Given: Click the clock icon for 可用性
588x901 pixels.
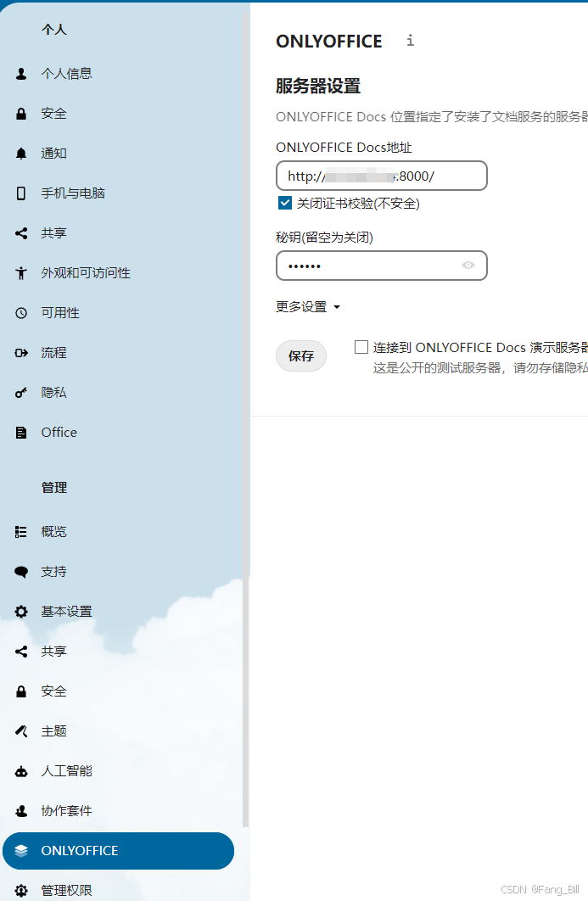Looking at the screenshot, I should [x=21, y=313].
